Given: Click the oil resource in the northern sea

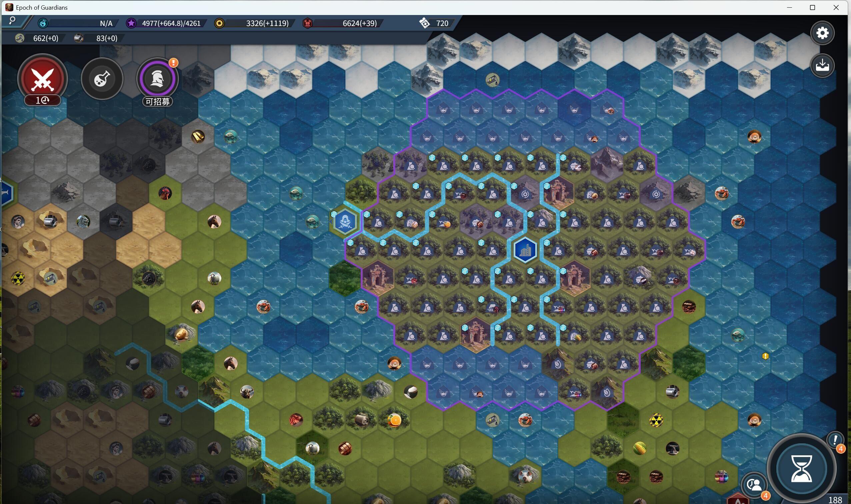Looking at the screenshot, I should point(492,80).
